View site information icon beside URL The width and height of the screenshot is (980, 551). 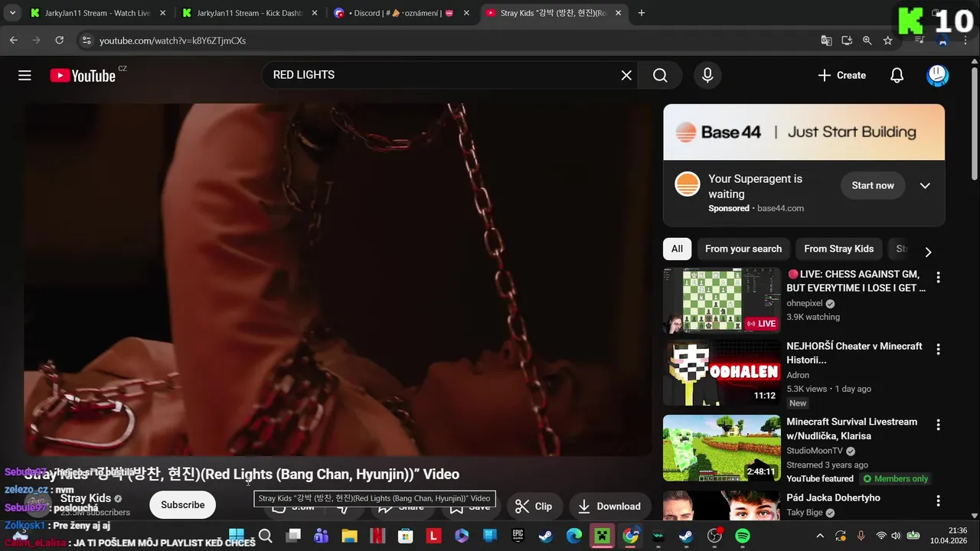(x=87, y=41)
